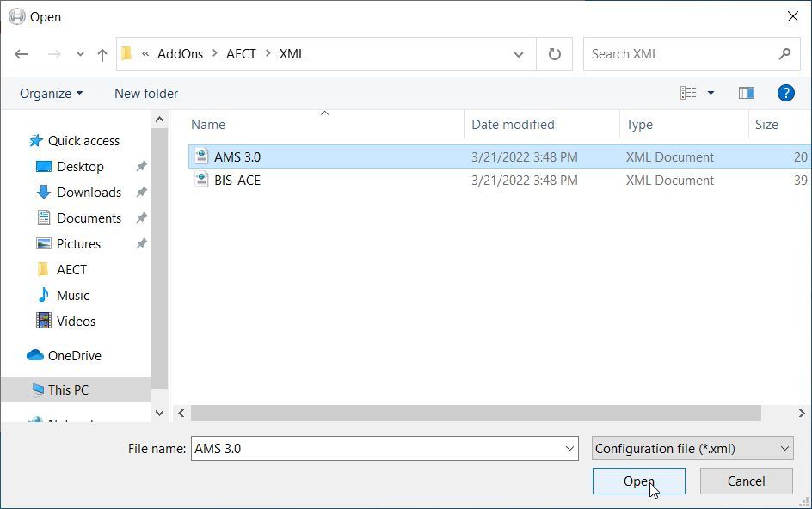This screenshot has width=812, height=509.
Task: Sort files by Date modified column
Action: tap(513, 125)
